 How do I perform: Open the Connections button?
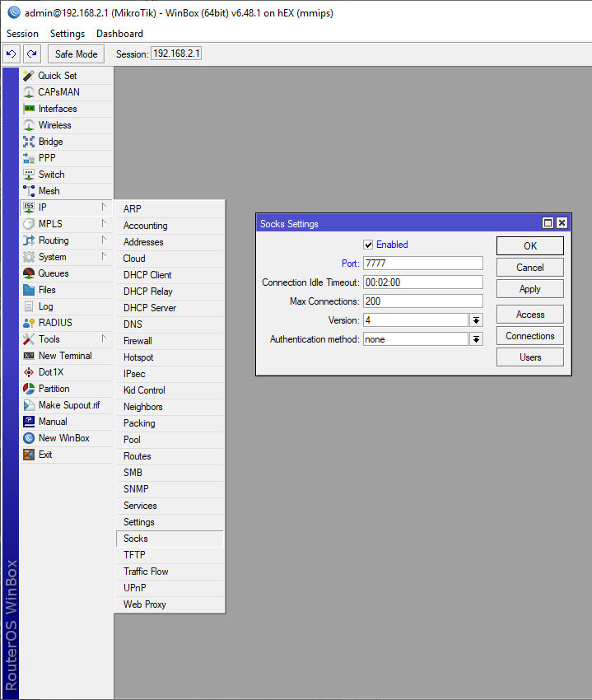pyautogui.click(x=530, y=336)
